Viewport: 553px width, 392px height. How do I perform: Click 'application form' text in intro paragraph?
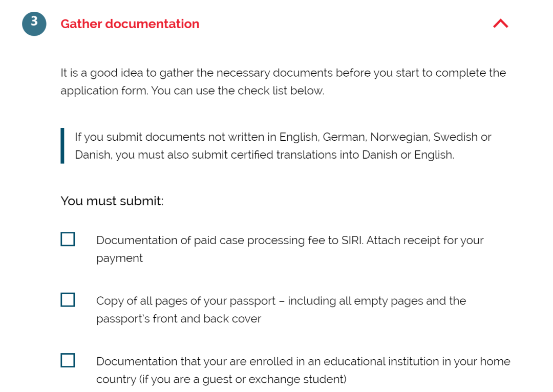pyautogui.click(x=104, y=91)
